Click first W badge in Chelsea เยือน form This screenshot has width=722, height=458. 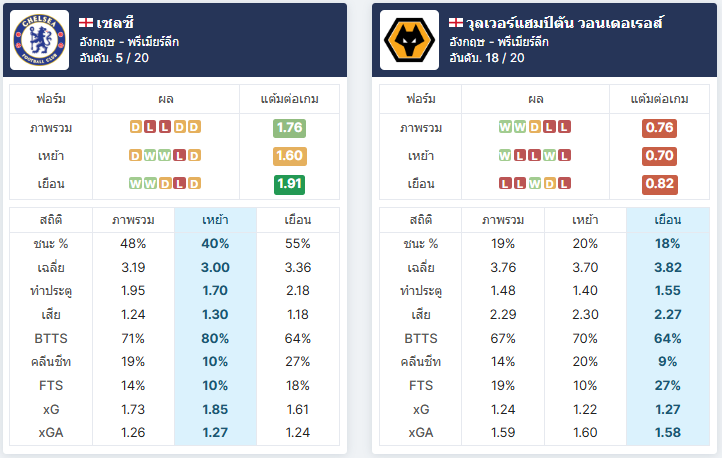[x=135, y=184]
